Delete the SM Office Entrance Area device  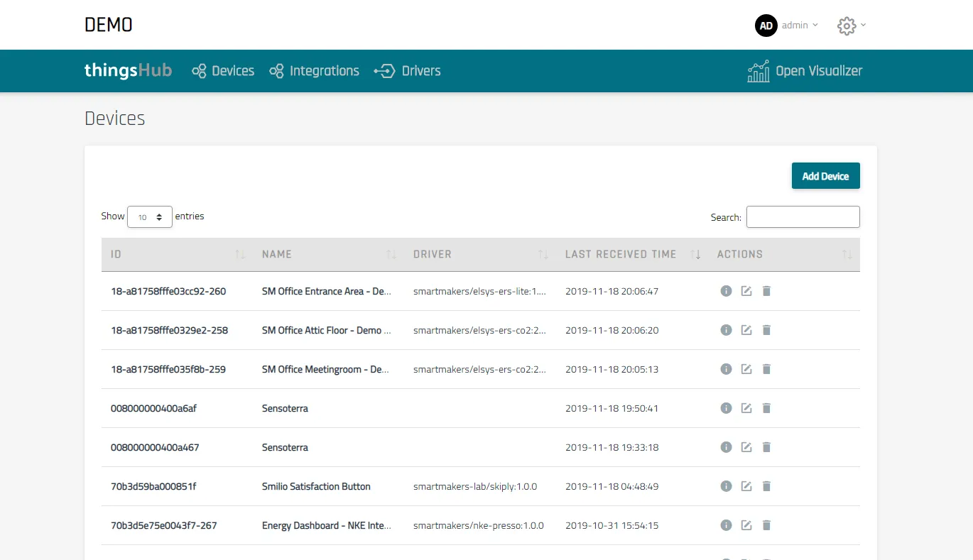(766, 291)
